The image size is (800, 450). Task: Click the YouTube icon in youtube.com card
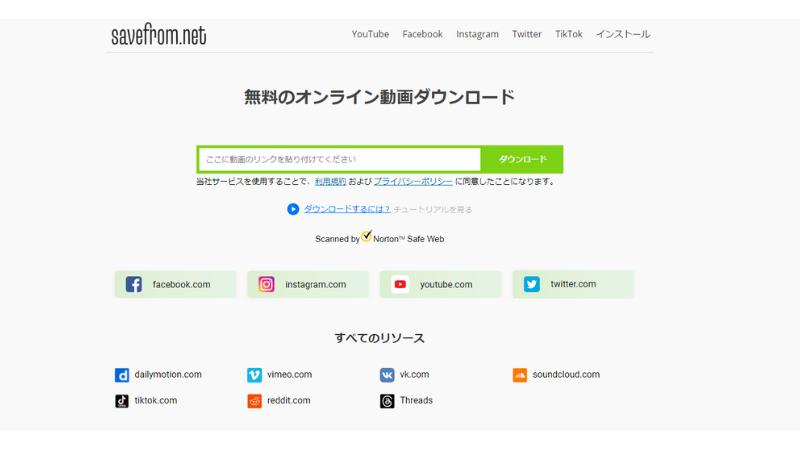[400, 284]
